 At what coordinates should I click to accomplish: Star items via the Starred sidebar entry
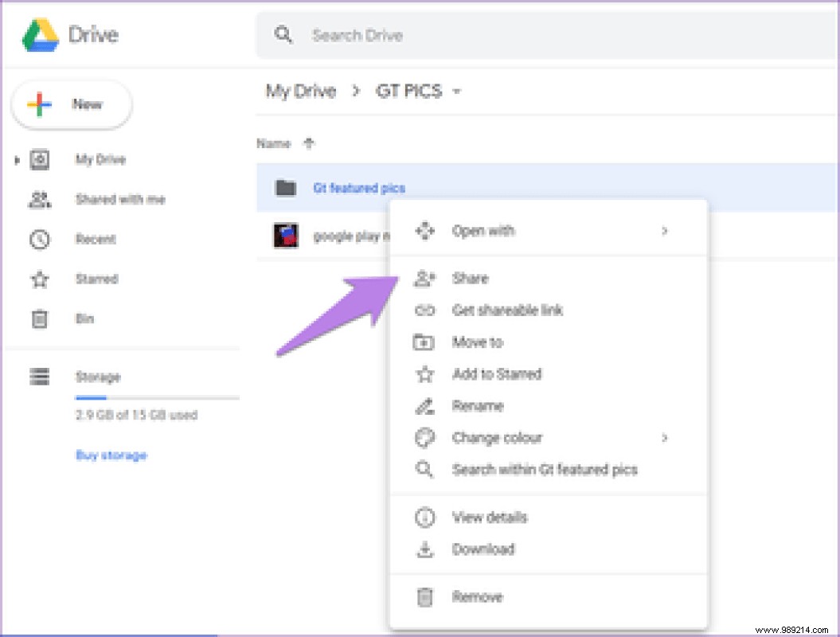(x=96, y=279)
